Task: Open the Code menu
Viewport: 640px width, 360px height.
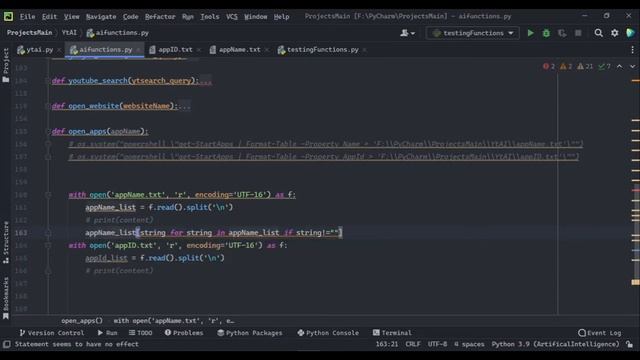Action: (x=130, y=16)
